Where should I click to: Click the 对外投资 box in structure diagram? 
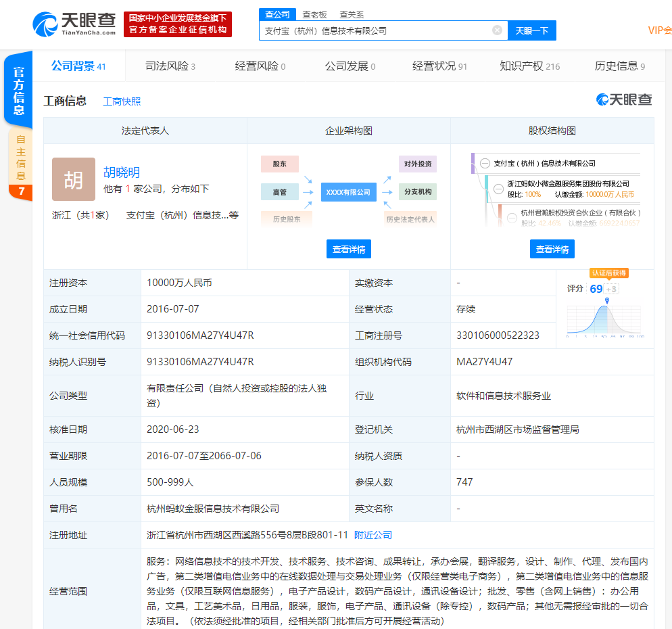pyautogui.click(x=418, y=164)
